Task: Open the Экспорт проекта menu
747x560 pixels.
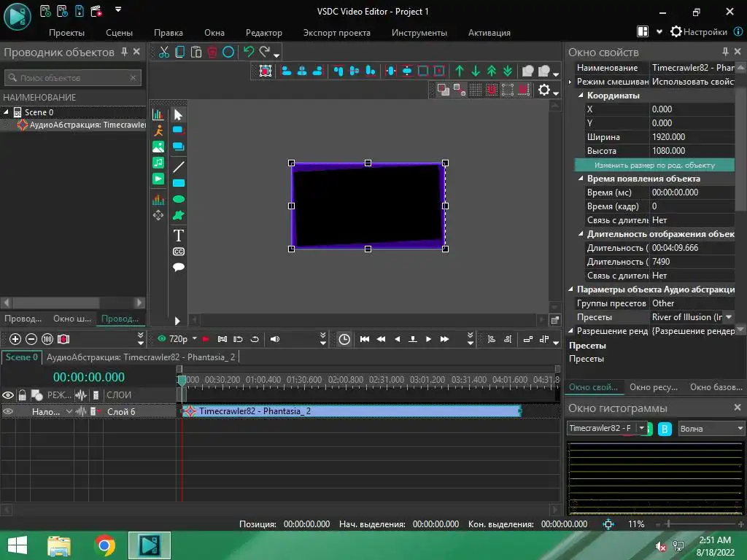Action: point(336,33)
